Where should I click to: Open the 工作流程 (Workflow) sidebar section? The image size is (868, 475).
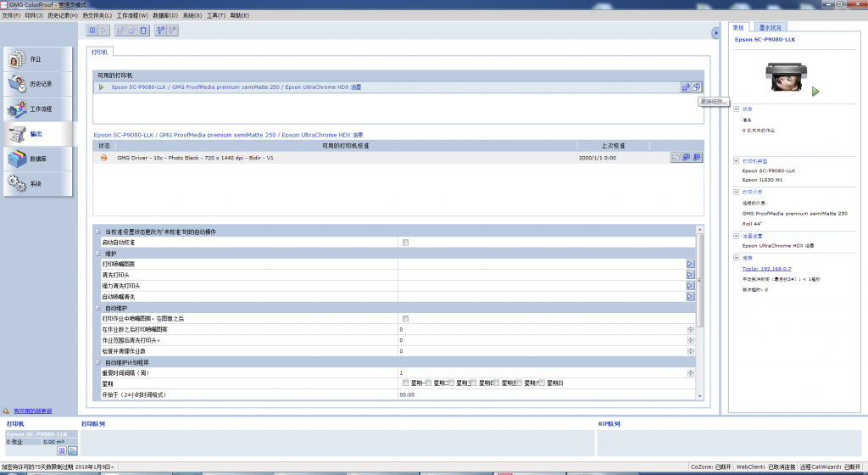(x=37, y=109)
